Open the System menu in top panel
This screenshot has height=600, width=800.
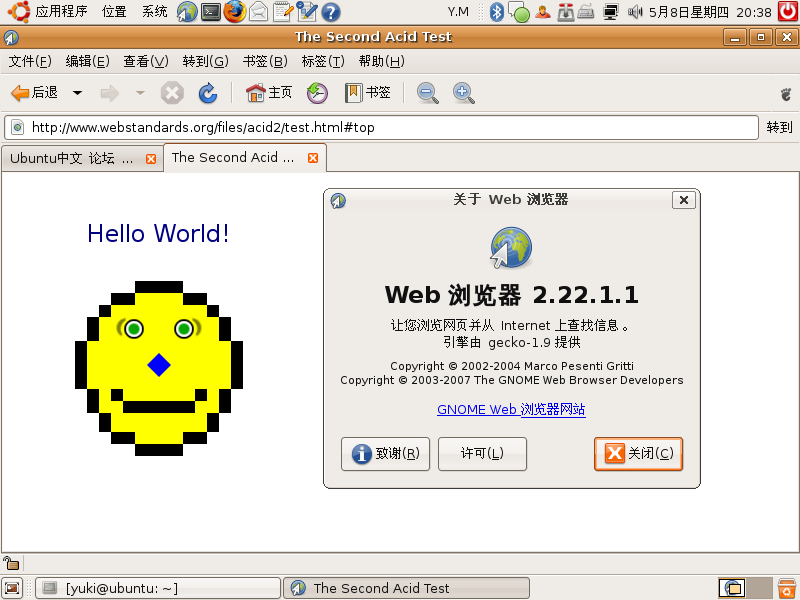(x=155, y=11)
